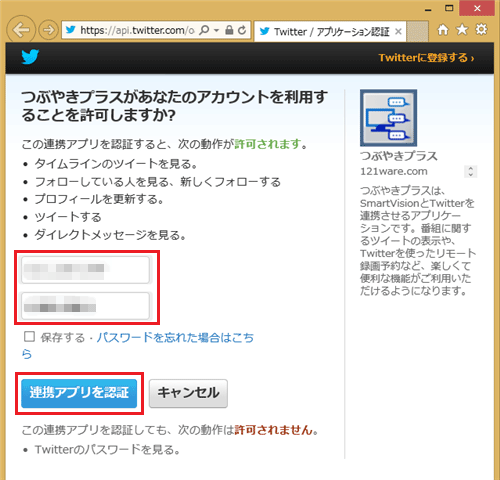The image size is (500, 480).
Task: Enable the 保存する checkbox
Action: tap(29, 337)
